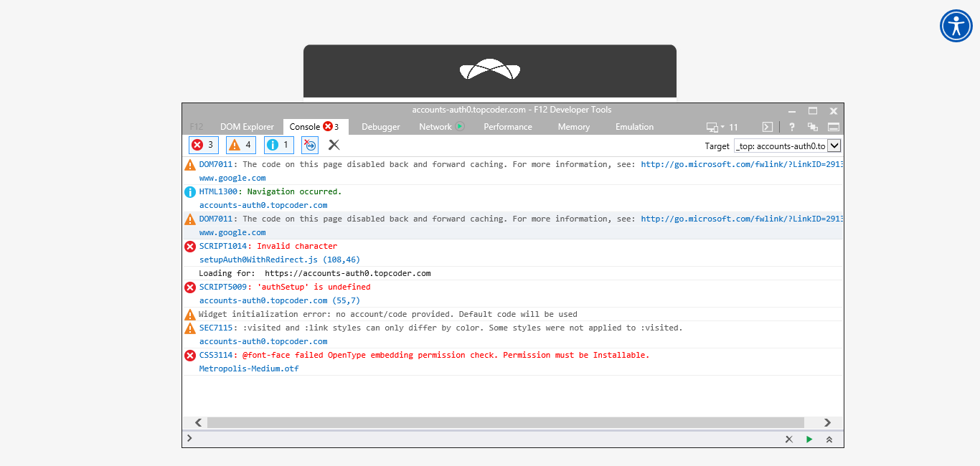Open the Performance tab
The width and height of the screenshot is (980, 466).
508,127
